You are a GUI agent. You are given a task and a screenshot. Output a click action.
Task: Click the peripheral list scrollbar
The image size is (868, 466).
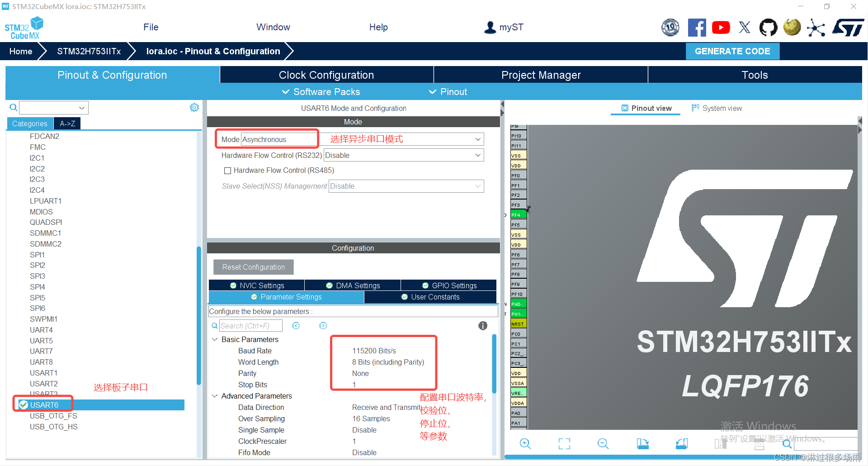(x=198, y=315)
